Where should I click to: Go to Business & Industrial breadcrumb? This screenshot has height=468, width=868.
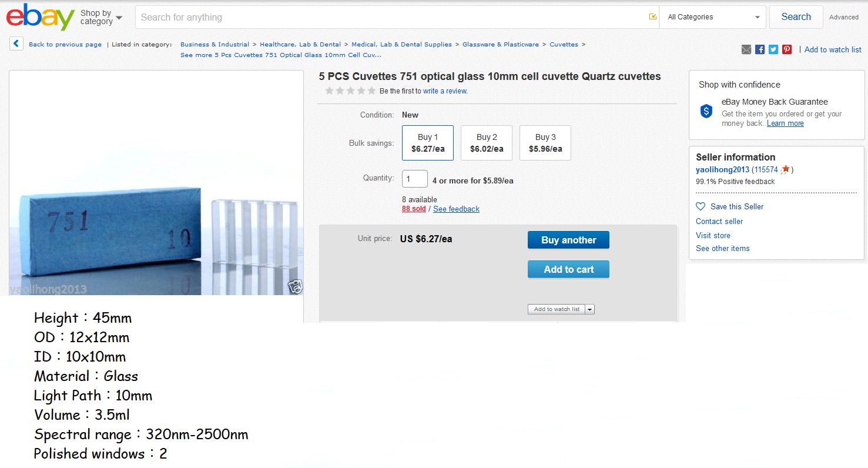click(215, 44)
